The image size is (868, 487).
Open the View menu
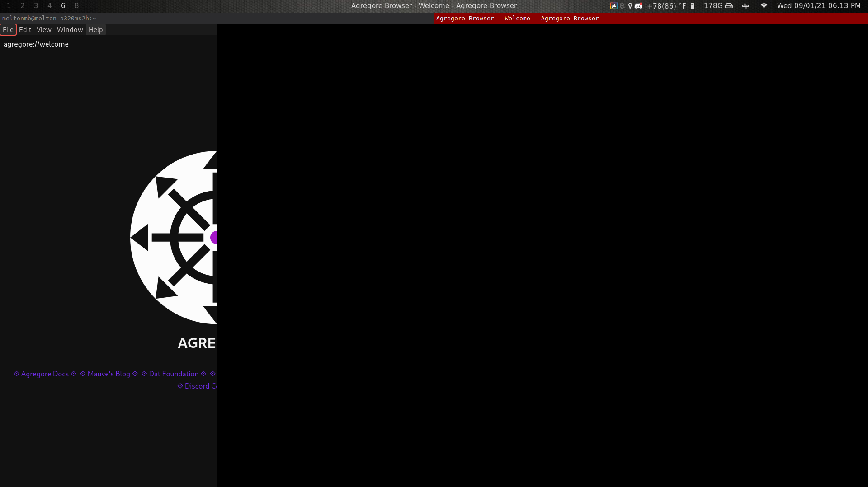(x=43, y=29)
